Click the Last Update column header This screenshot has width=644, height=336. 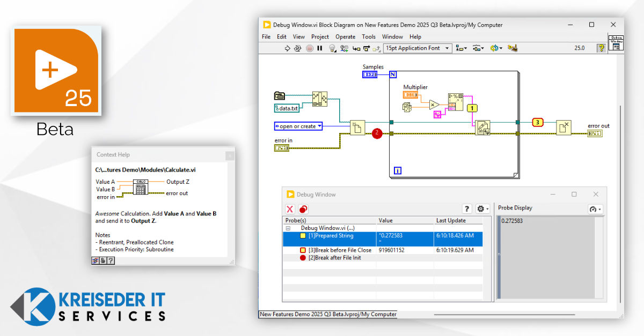pyautogui.click(x=458, y=220)
